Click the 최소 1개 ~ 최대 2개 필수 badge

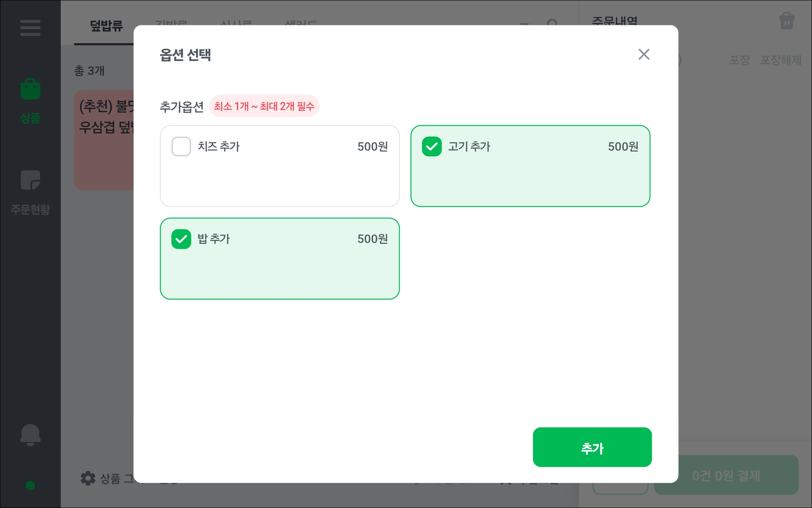(264, 106)
